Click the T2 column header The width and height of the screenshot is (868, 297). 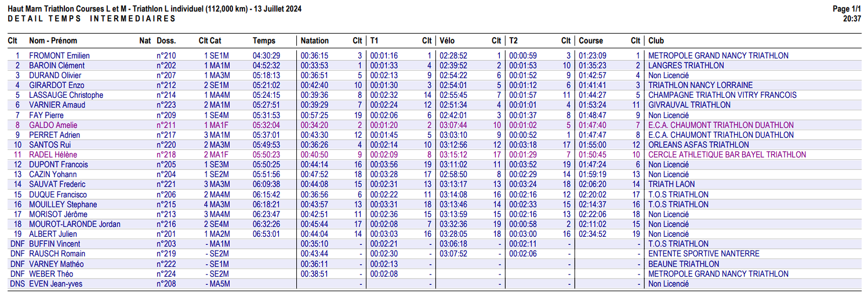514,41
